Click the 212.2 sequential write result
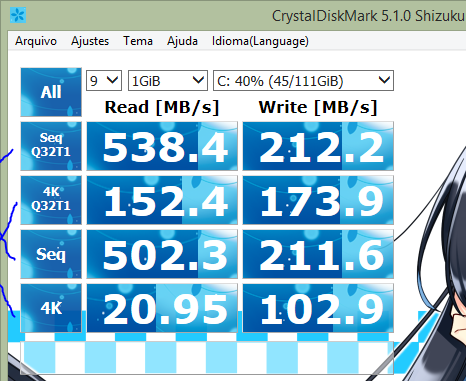 tap(318, 146)
